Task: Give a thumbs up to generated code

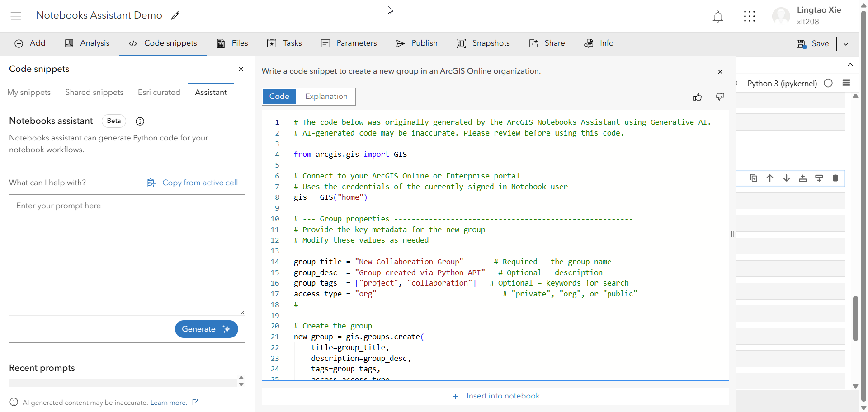Action: [698, 97]
